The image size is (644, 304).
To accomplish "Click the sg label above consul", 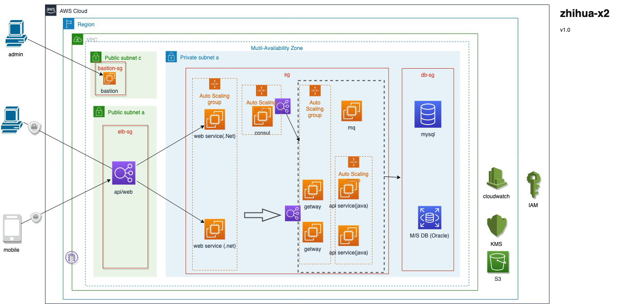I will tap(287, 75).
